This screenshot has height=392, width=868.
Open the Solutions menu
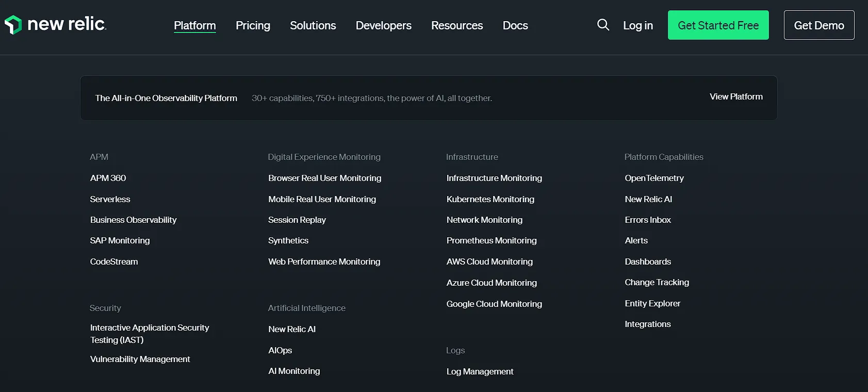tap(313, 25)
